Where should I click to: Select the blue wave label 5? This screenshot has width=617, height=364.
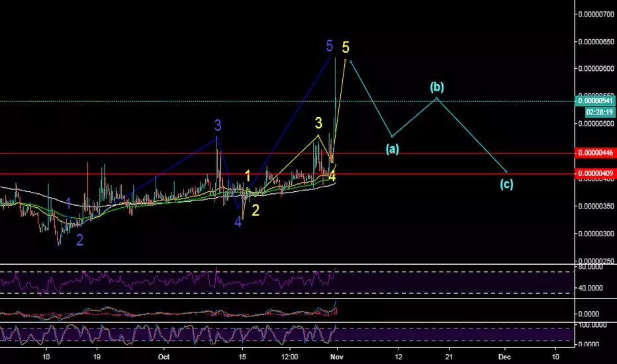click(330, 46)
